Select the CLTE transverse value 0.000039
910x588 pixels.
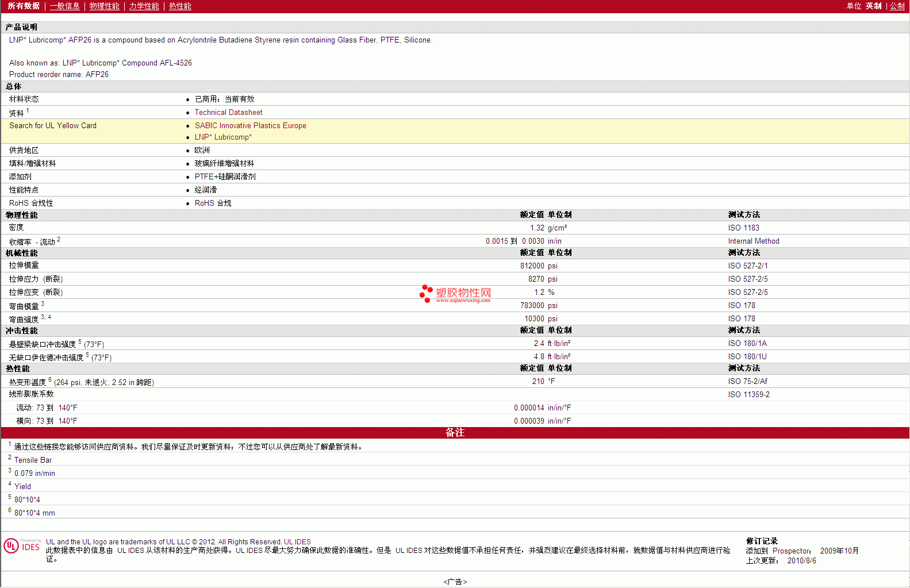529,421
